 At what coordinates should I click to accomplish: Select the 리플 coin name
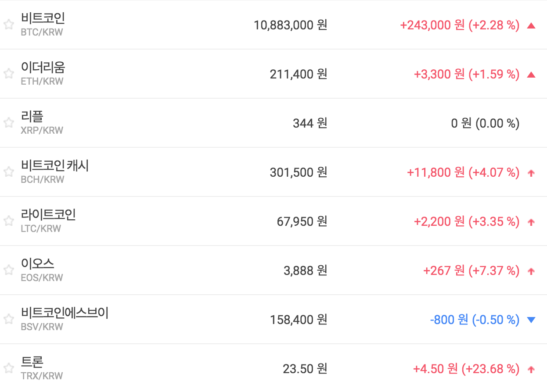point(32,117)
